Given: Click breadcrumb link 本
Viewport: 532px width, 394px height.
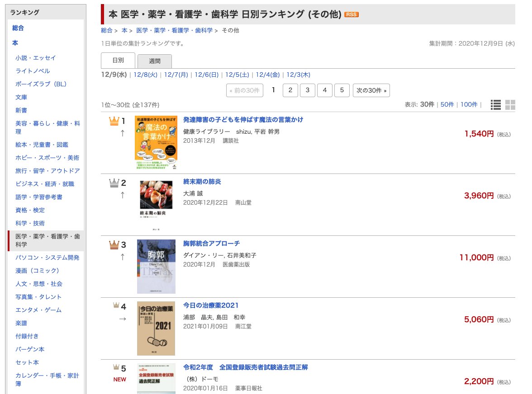Looking at the screenshot, I should coord(124,30).
